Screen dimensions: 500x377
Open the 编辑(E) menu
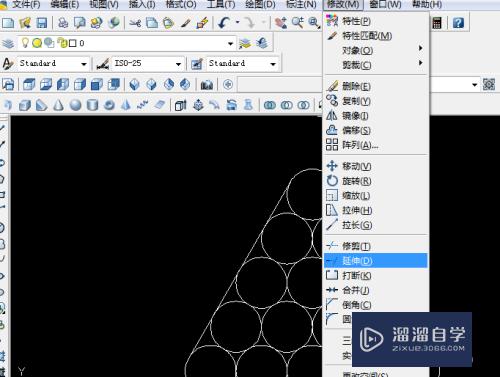pos(65,5)
